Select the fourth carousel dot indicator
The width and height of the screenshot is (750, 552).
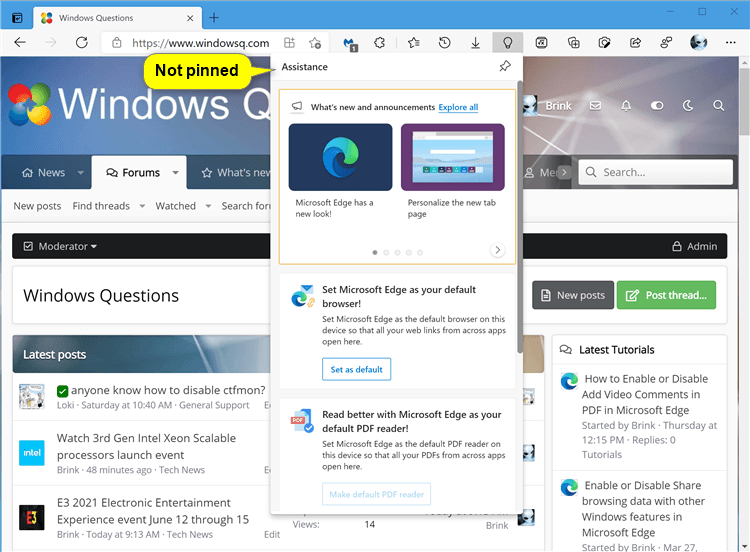408,253
